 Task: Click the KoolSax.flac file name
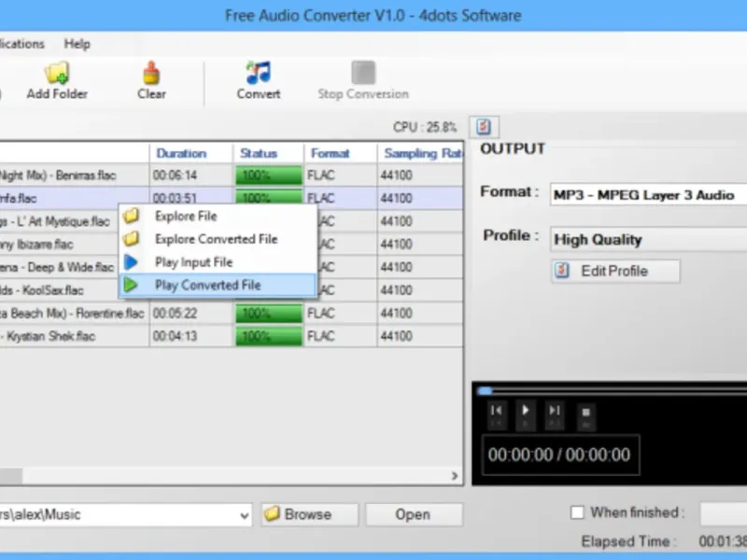(x=41, y=290)
